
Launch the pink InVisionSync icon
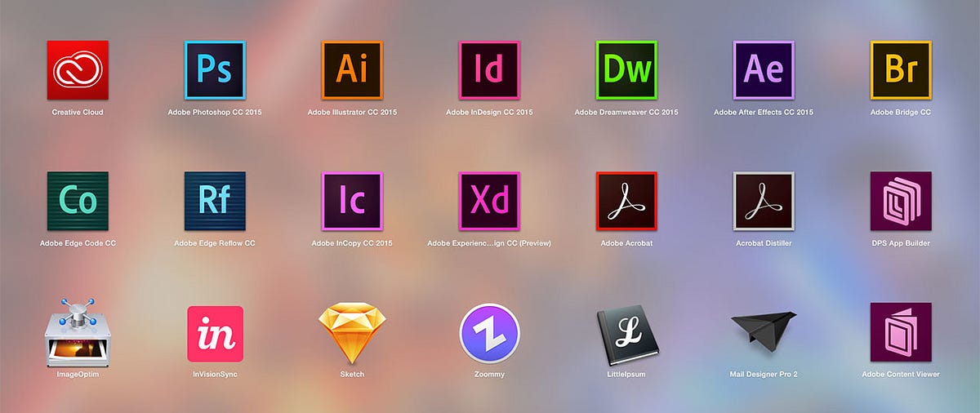coord(215,334)
